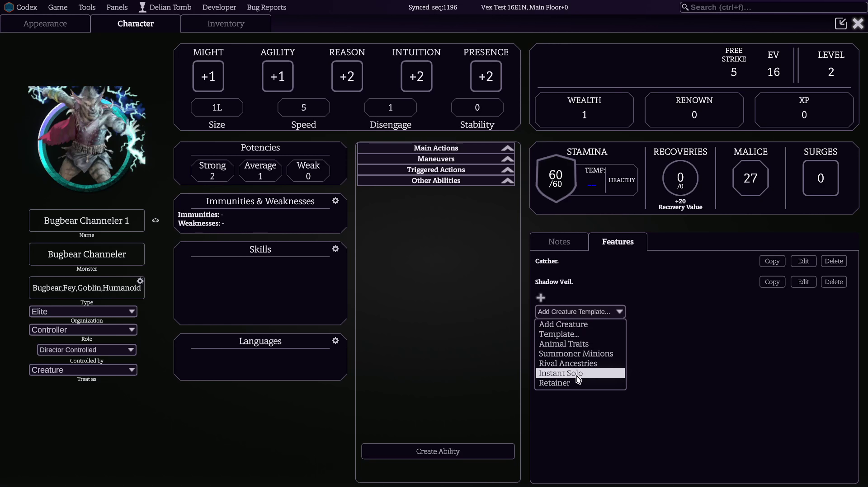
Task: Toggle the name visibility eye icon
Action: [x=156, y=221]
